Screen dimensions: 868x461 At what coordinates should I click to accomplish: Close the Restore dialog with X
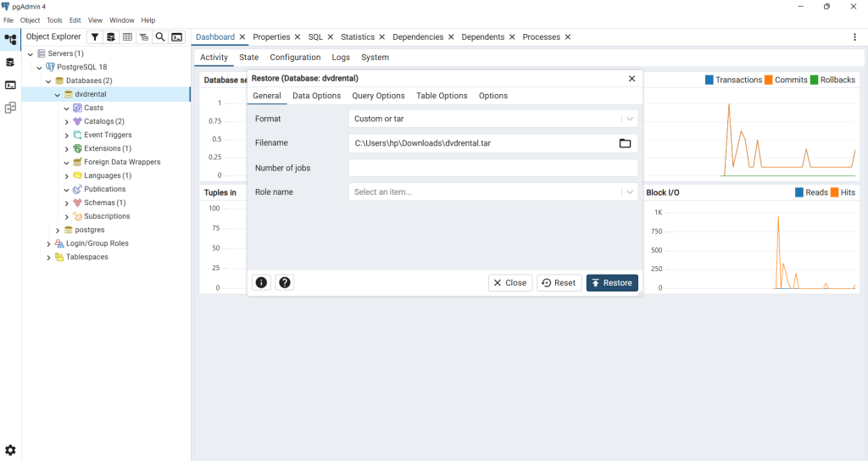tap(632, 79)
